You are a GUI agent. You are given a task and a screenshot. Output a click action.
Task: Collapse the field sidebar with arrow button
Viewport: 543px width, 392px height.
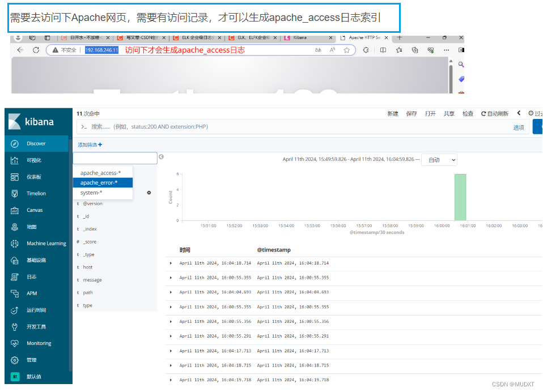pos(161,157)
